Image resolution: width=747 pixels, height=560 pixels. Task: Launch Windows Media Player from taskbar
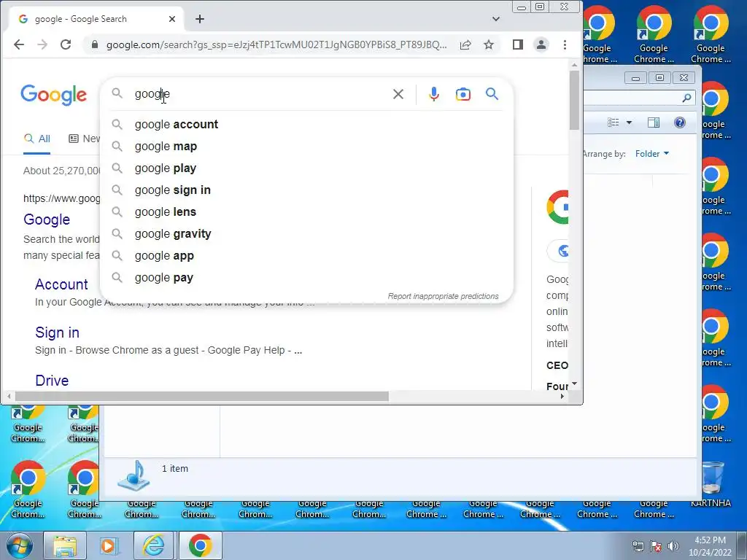tap(109, 545)
